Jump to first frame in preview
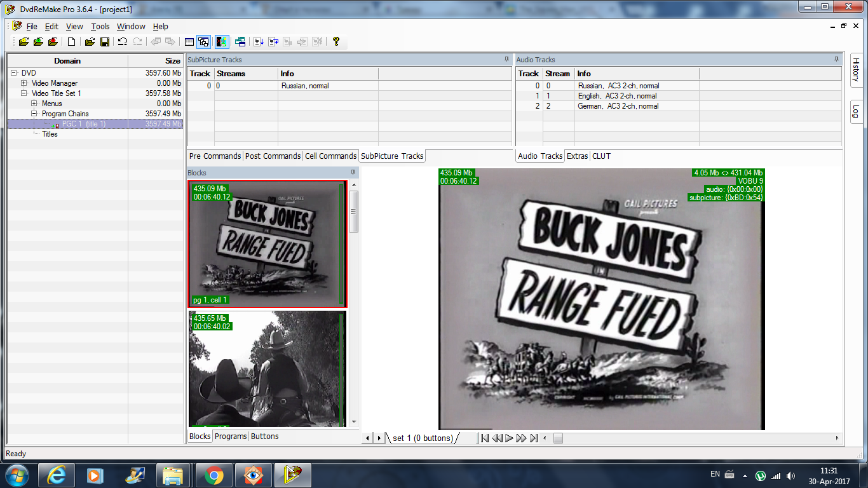 point(485,438)
